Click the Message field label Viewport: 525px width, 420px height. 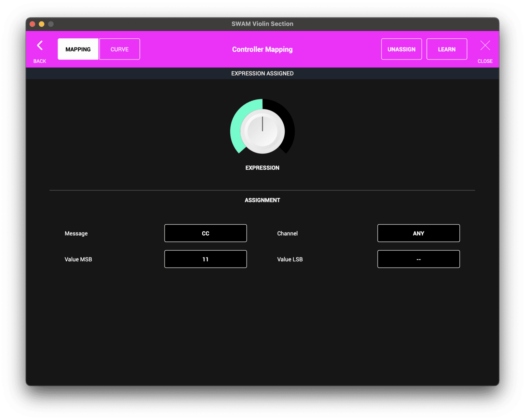click(76, 233)
